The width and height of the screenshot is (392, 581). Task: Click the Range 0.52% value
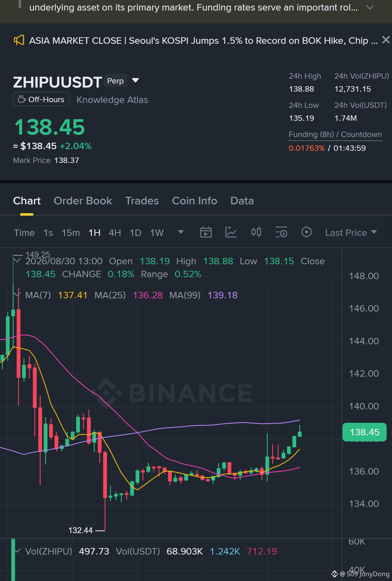[188, 274]
